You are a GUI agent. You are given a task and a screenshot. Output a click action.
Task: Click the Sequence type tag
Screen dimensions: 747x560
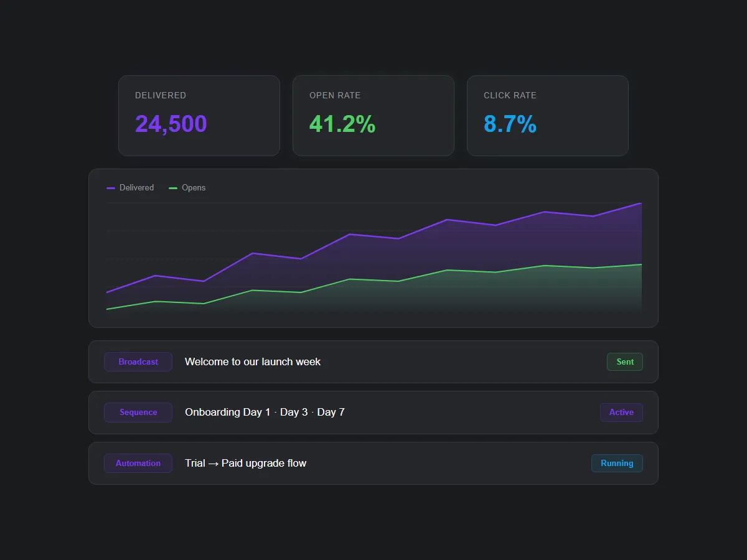point(138,413)
